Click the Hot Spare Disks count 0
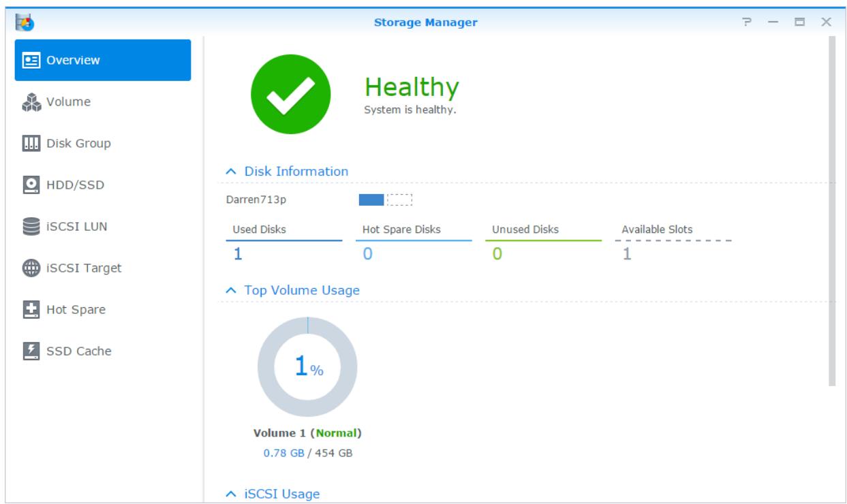 pos(367,255)
